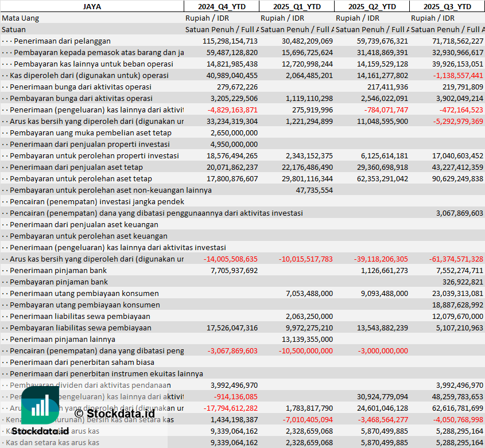Select the 2025_Q1_YTD column header
Screen dimensions: 485x448
tap(296, 6)
